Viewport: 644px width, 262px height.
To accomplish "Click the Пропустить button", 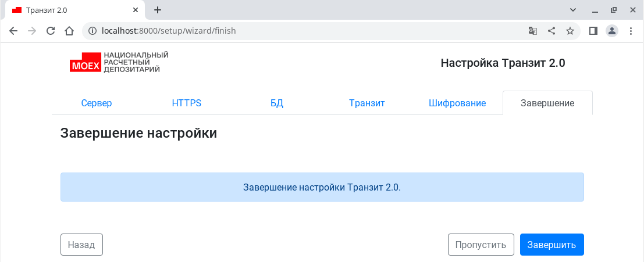I will click(481, 245).
